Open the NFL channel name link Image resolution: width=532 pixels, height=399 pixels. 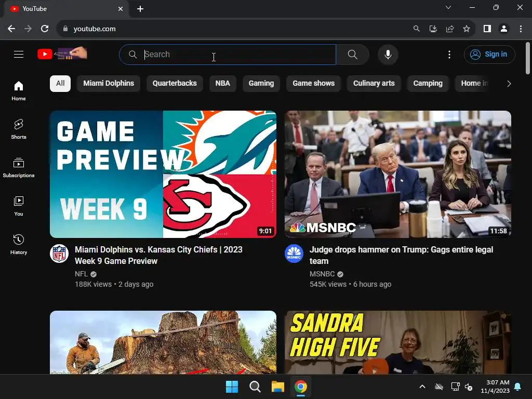pyautogui.click(x=81, y=274)
